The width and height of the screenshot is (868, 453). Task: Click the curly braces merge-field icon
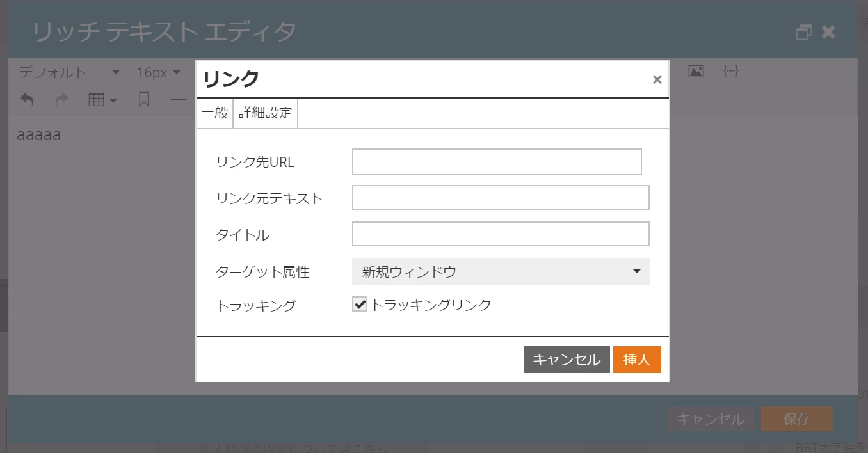pyautogui.click(x=731, y=71)
